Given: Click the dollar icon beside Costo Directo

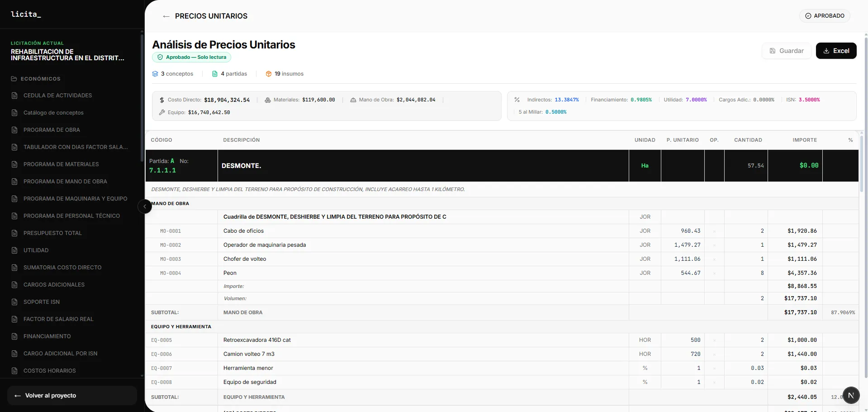Looking at the screenshot, I should 162,100.
